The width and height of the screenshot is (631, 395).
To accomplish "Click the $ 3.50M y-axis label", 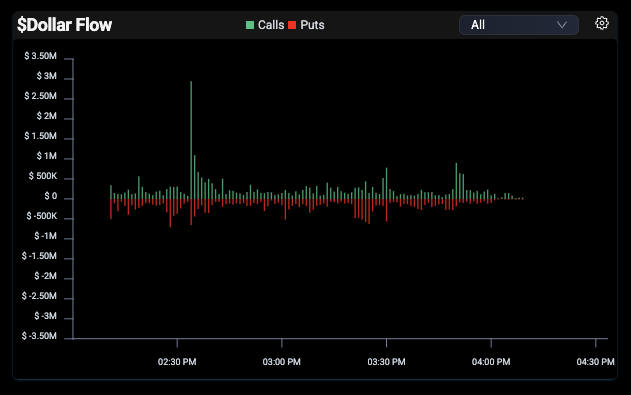I will click(40, 56).
